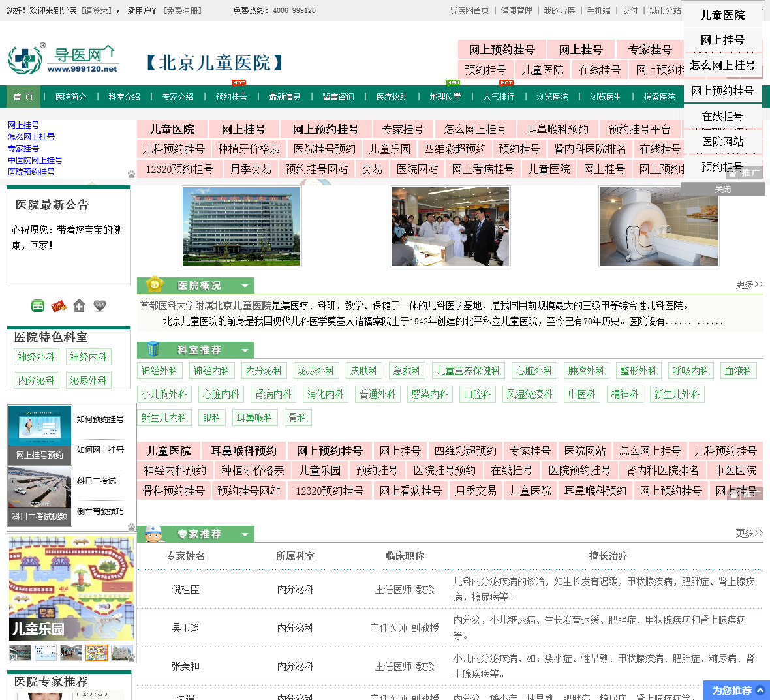This screenshot has height=700, width=770.
Task: Click 医院预约挂号 blue link at left
Action: (x=31, y=172)
